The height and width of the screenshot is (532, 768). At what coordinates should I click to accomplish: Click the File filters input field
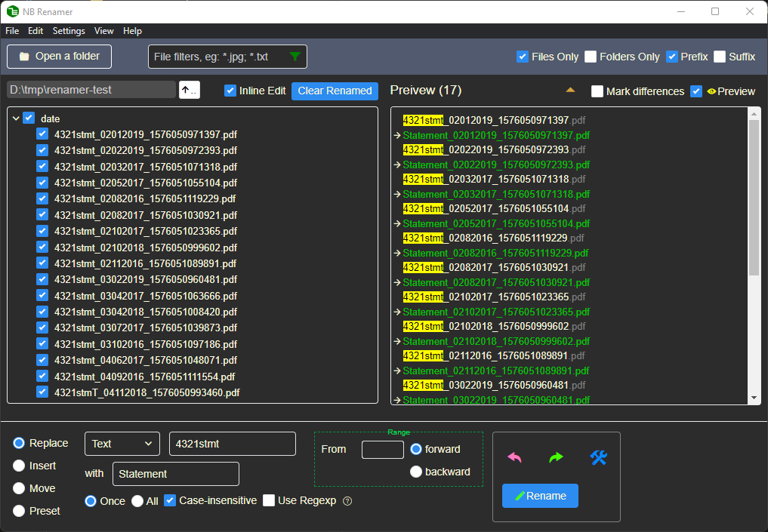[227, 57]
